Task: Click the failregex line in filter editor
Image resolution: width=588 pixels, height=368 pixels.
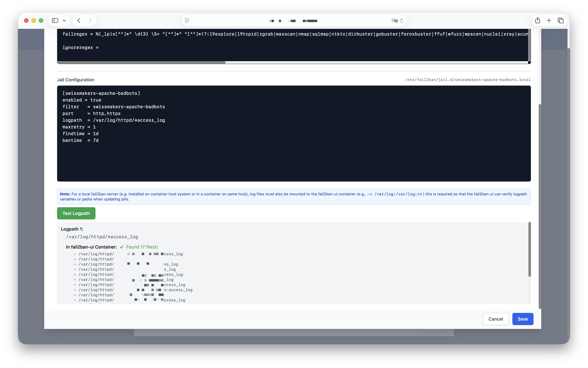Action: 295,34
